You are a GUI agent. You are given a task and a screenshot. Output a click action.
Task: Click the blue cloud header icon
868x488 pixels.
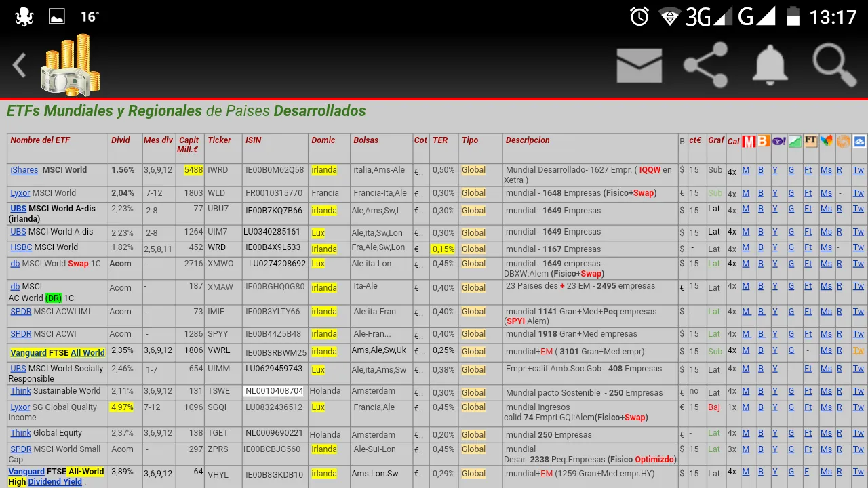point(859,141)
